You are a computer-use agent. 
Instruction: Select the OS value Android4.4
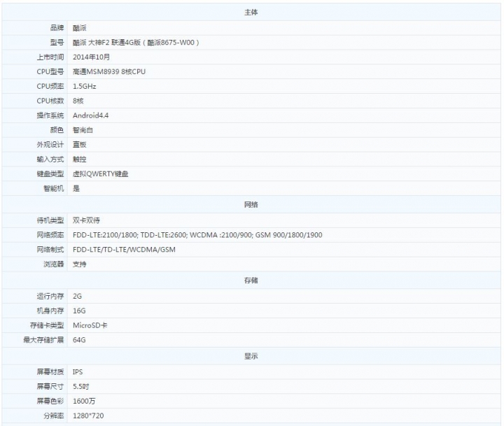[90, 115]
